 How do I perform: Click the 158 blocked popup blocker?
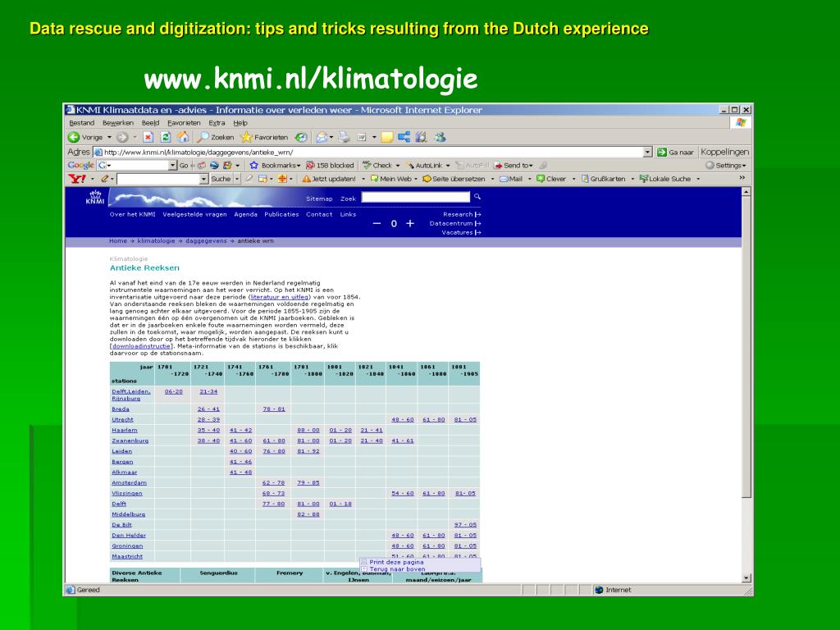tap(330, 165)
